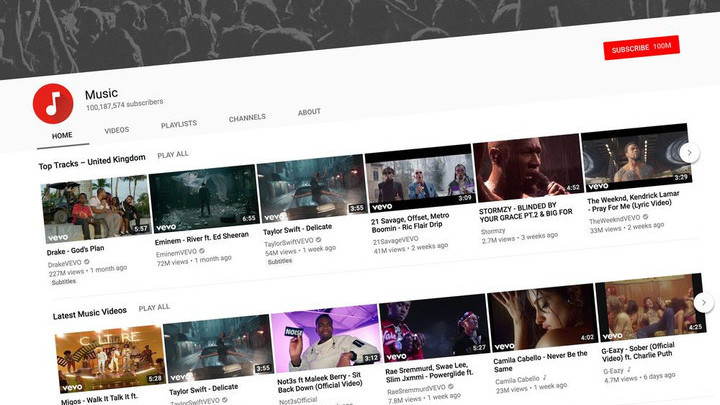Click 227M views text under Drake video
This screenshot has width=720, height=405.
(67, 272)
